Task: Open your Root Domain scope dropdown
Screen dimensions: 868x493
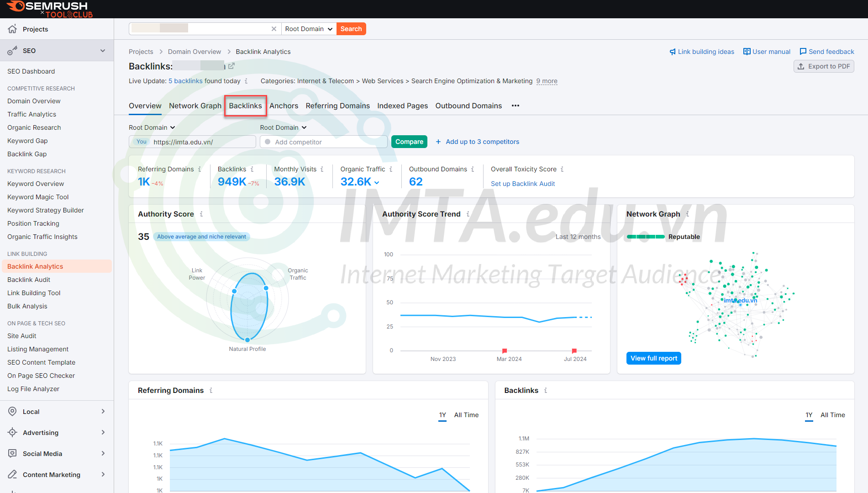Action: [x=152, y=127]
